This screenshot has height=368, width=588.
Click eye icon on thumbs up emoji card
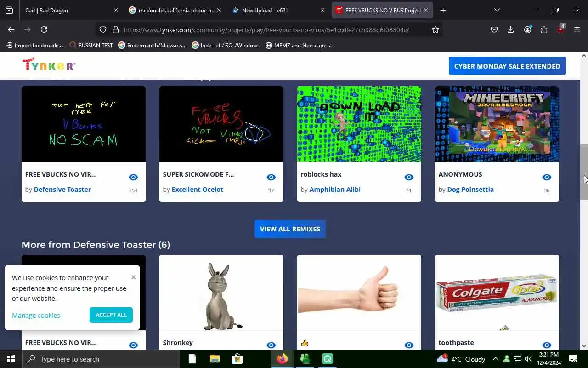pyautogui.click(x=409, y=345)
